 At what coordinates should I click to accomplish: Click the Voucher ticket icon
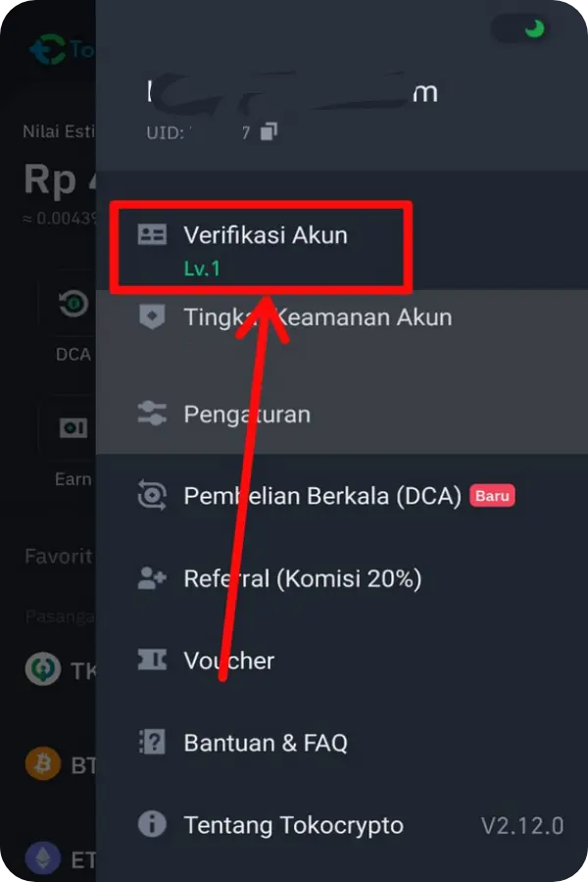pos(151,660)
